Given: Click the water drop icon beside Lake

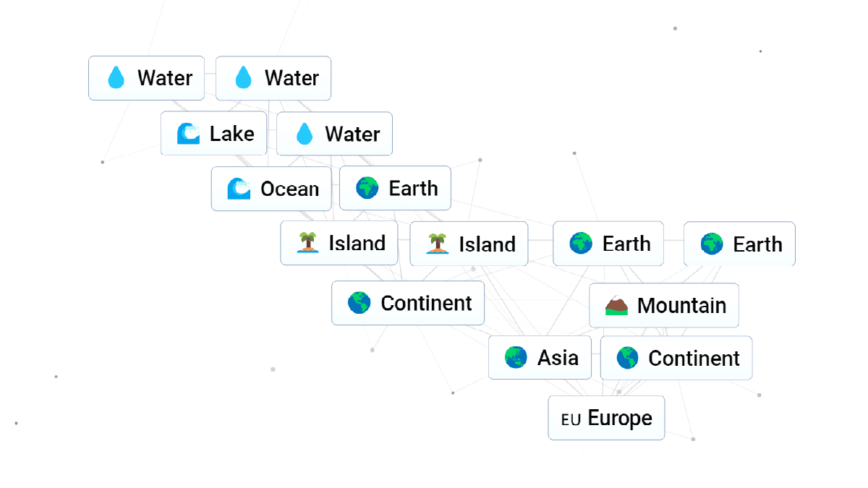Looking at the screenshot, I should 305,134.
